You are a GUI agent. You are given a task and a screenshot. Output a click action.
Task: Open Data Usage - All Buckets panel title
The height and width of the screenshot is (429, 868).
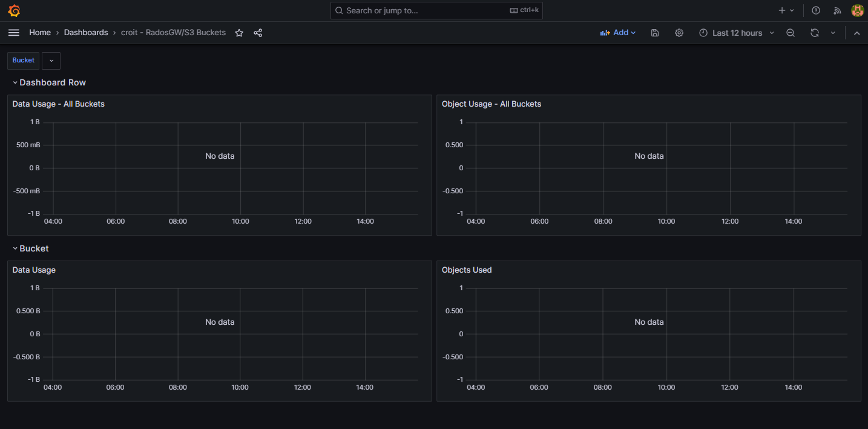tap(59, 104)
